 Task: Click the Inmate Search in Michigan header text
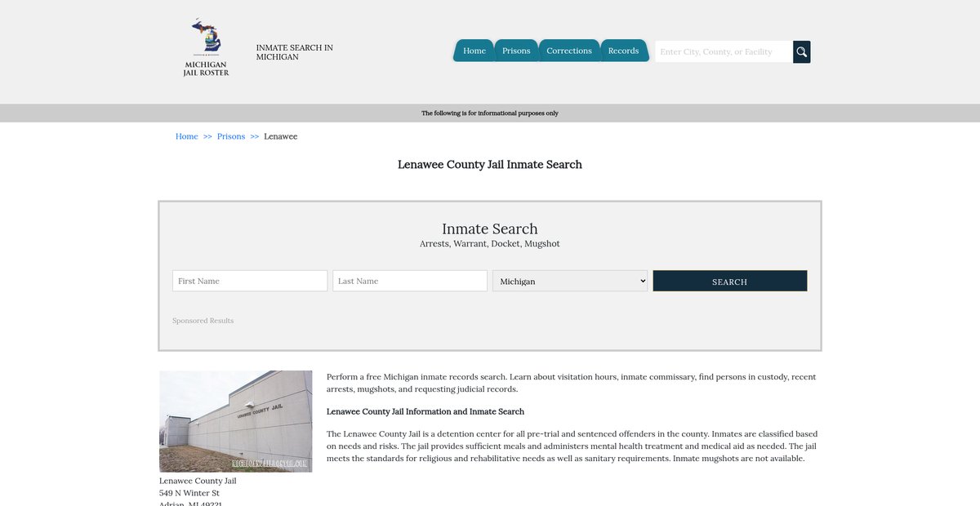(x=294, y=52)
